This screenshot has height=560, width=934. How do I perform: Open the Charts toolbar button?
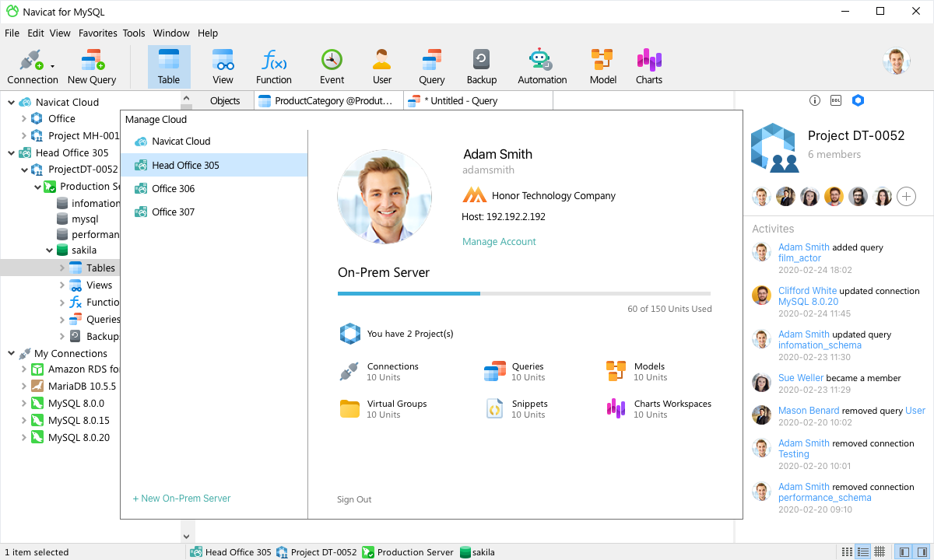click(648, 67)
